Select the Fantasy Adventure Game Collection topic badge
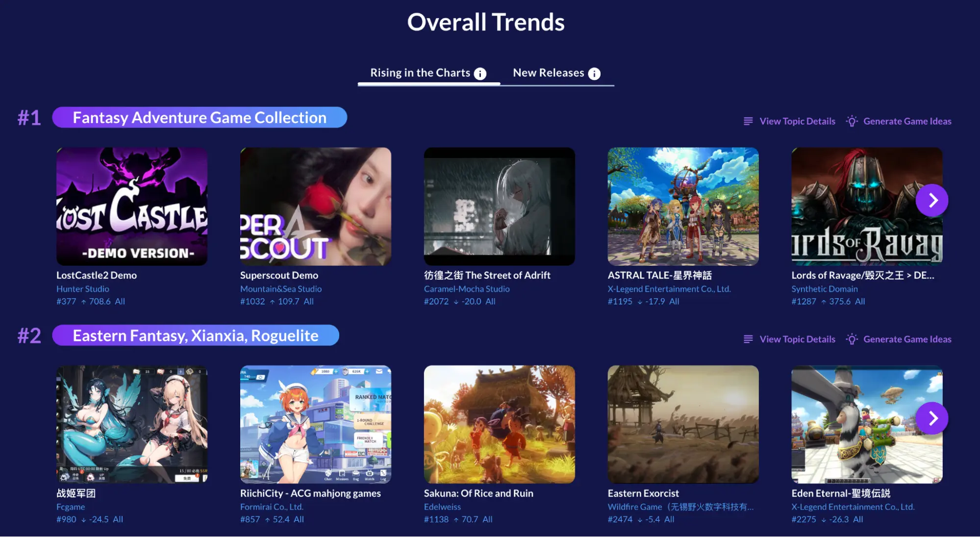 point(200,117)
